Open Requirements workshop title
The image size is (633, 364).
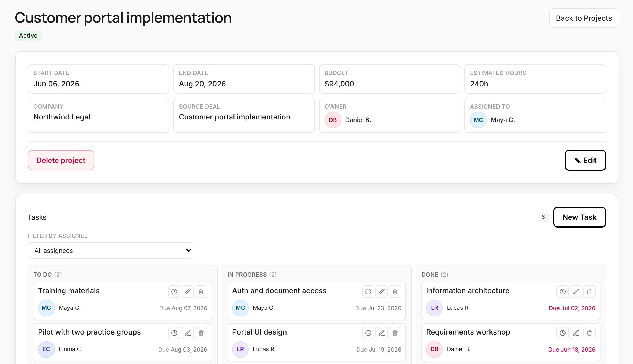coord(468,332)
